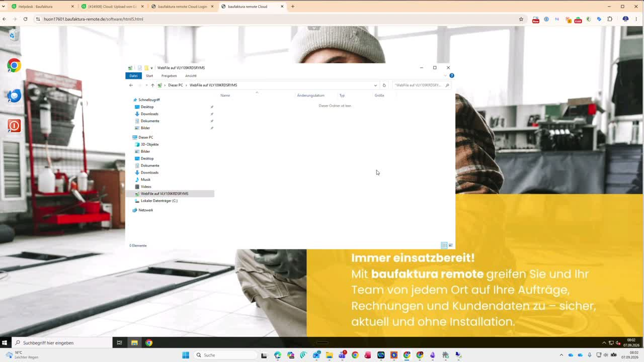Viewport: 644px width, 362px height.
Task: Switch to the Helpdesk : Baufaktura tab
Action: [x=42, y=7]
